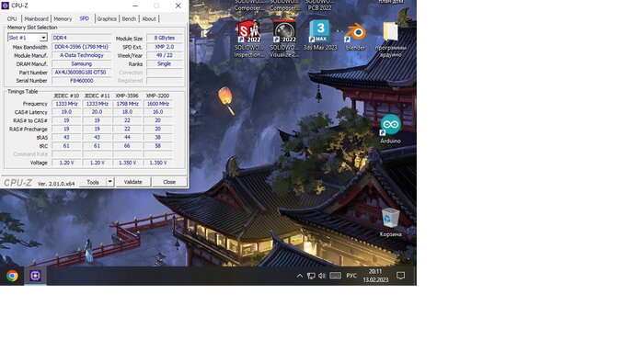Click the XMP-3596 column header

pyautogui.click(x=127, y=96)
